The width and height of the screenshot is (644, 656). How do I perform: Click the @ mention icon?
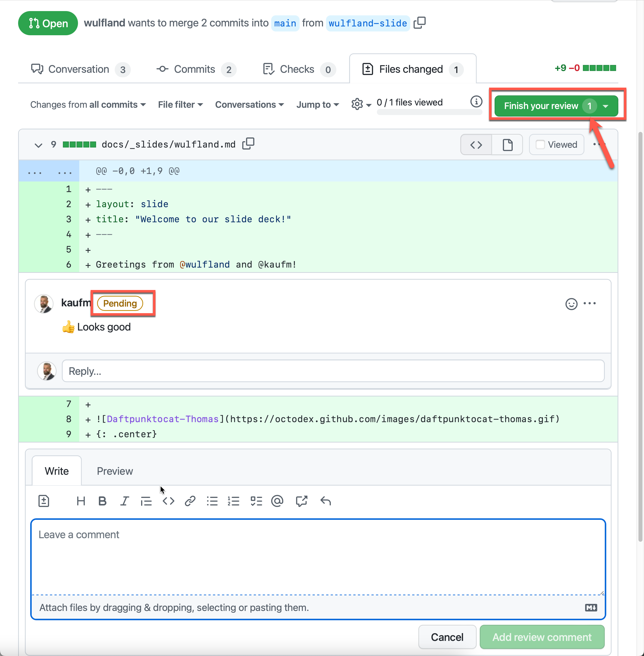pos(277,501)
